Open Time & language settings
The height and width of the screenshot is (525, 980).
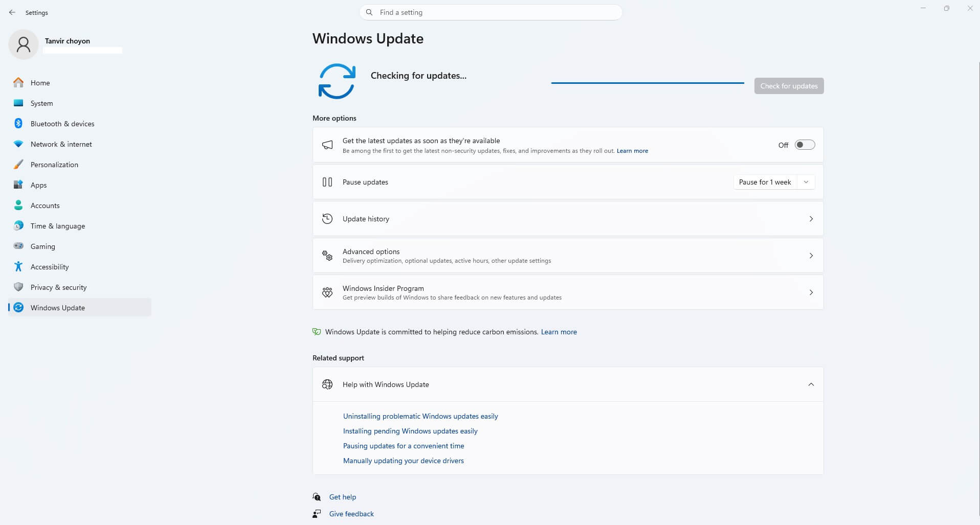tap(80, 225)
